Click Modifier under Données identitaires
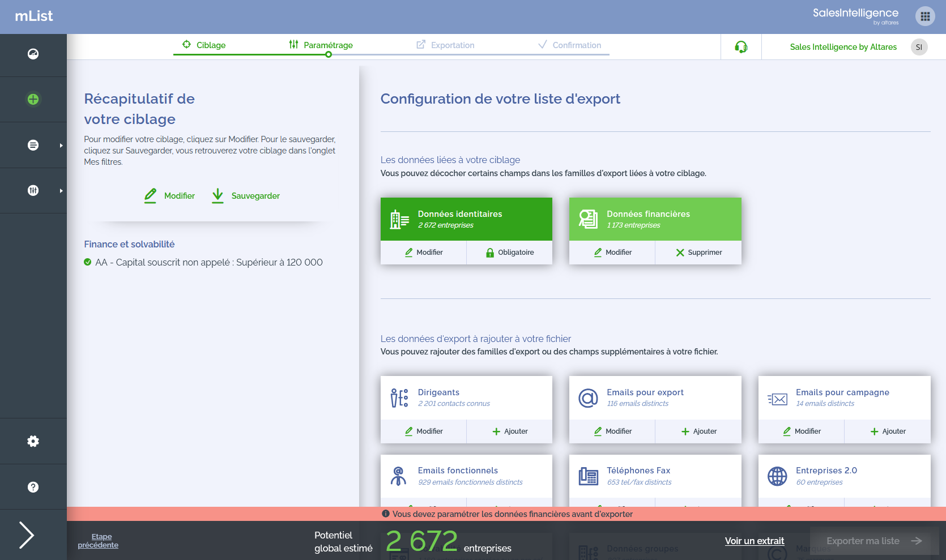 (424, 253)
